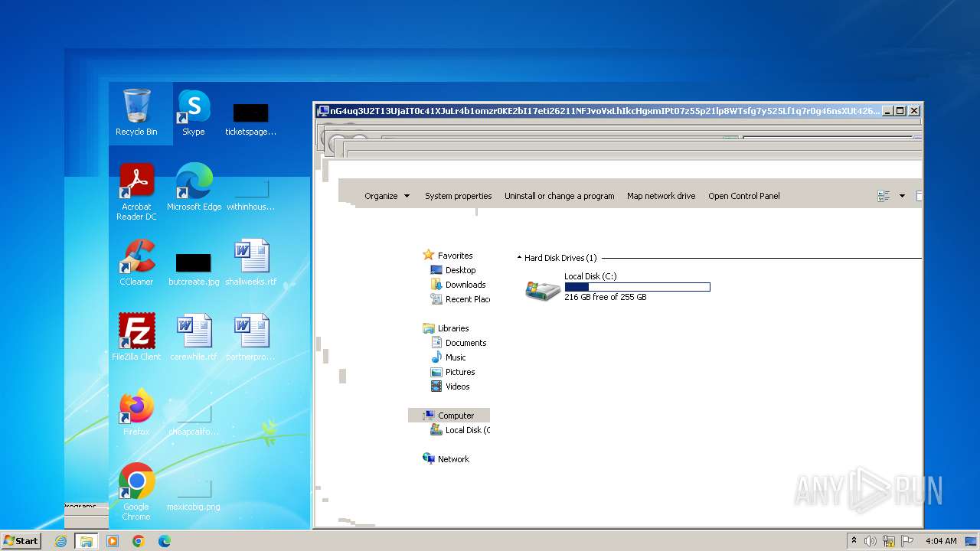This screenshot has height=551, width=980.
Task: Select the Local Disk (C:) drive icon
Action: point(543,290)
